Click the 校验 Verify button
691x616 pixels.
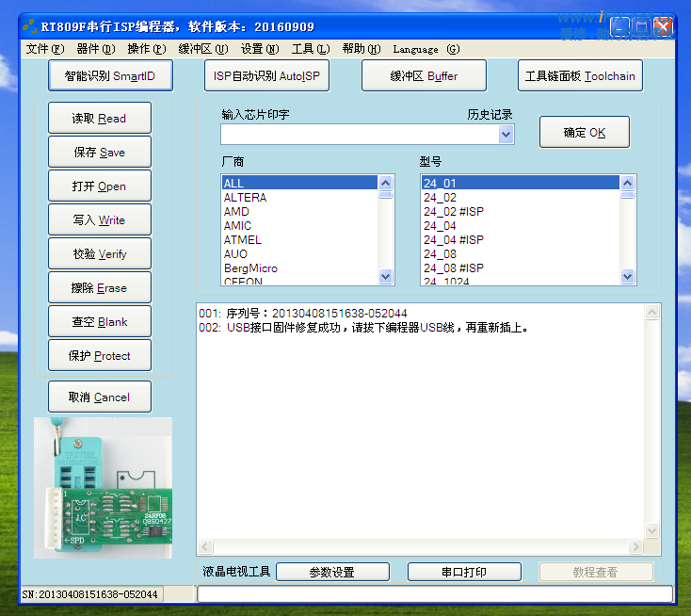click(x=100, y=253)
